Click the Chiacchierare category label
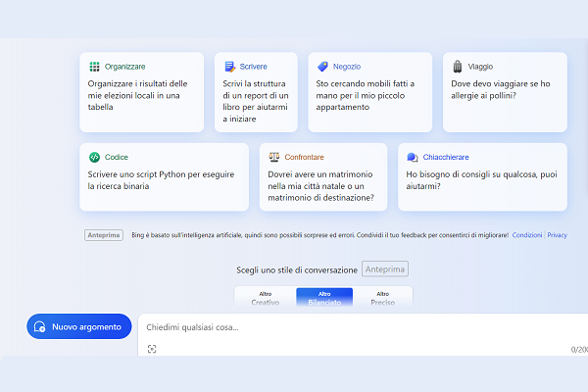Viewport: 588px width, 392px height. 446,157
